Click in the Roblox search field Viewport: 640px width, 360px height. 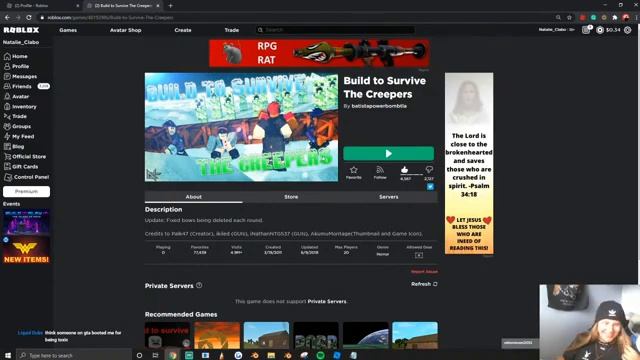[336, 30]
